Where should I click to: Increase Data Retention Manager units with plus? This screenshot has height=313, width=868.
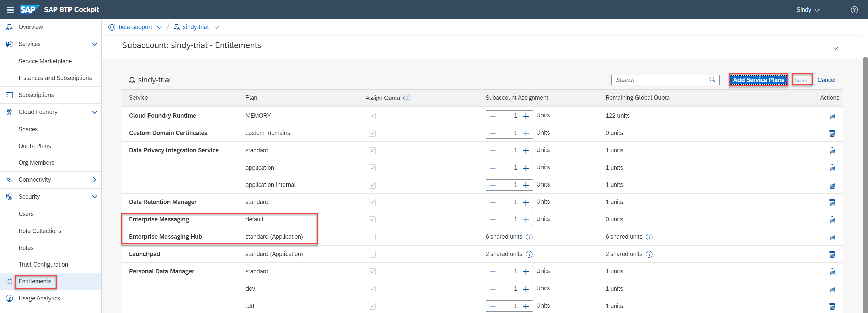tap(526, 202)
